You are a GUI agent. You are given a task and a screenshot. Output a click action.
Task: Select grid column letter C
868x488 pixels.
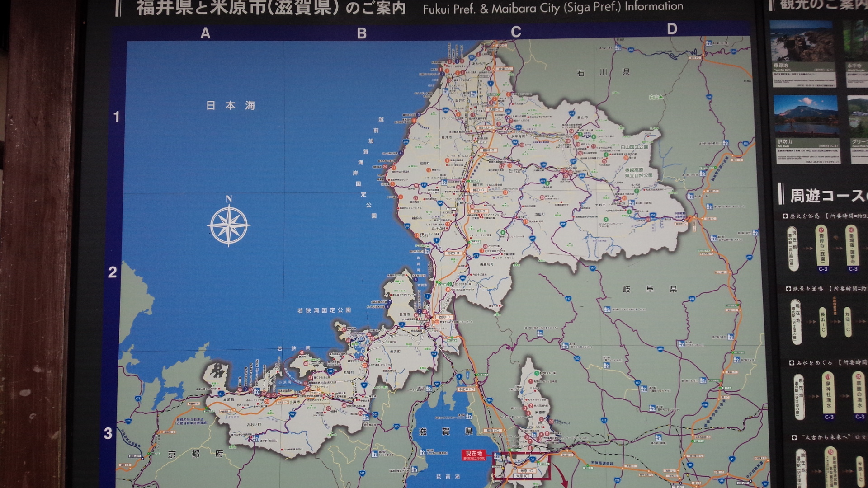point(516,32)
